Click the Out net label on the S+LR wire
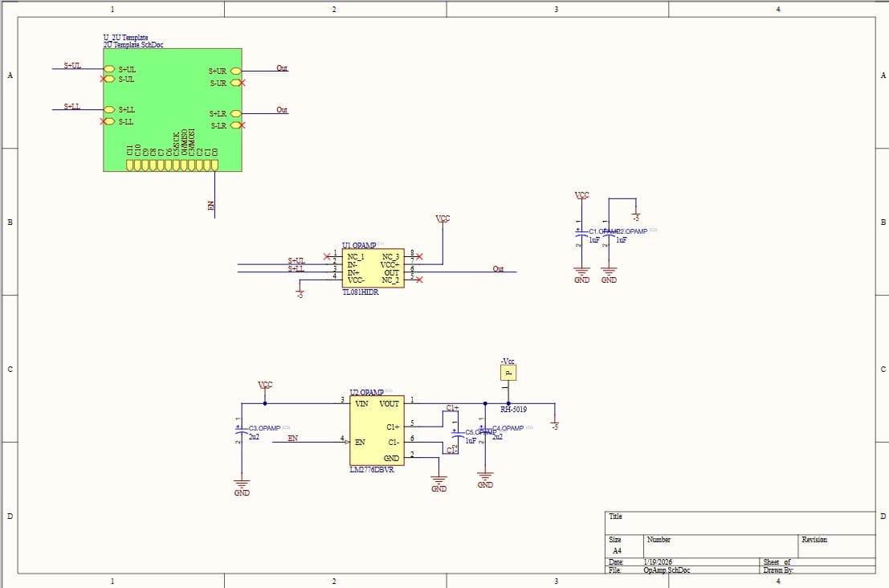 tap(282, 109)
